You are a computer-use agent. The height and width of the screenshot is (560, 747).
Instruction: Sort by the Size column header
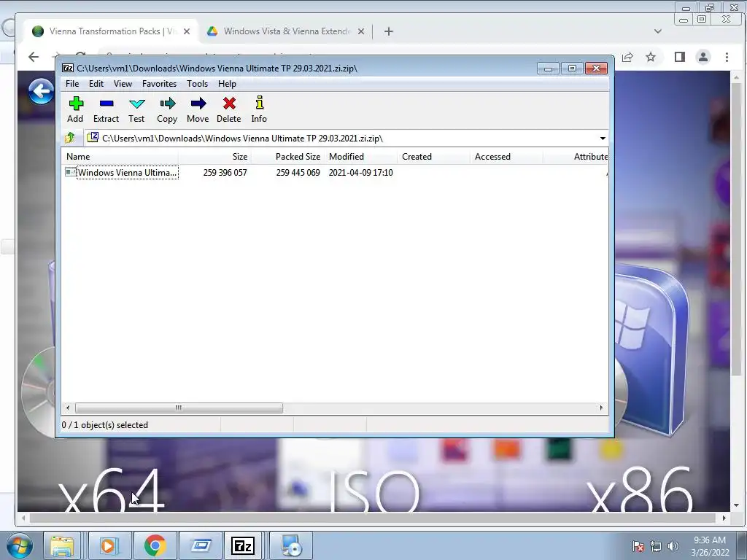[215, 157]
